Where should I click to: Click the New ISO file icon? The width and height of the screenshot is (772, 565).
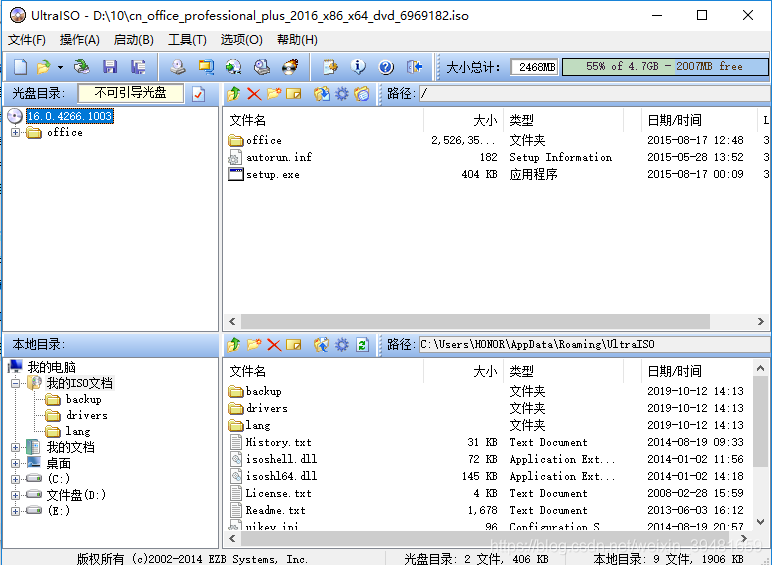coord(20,66)
